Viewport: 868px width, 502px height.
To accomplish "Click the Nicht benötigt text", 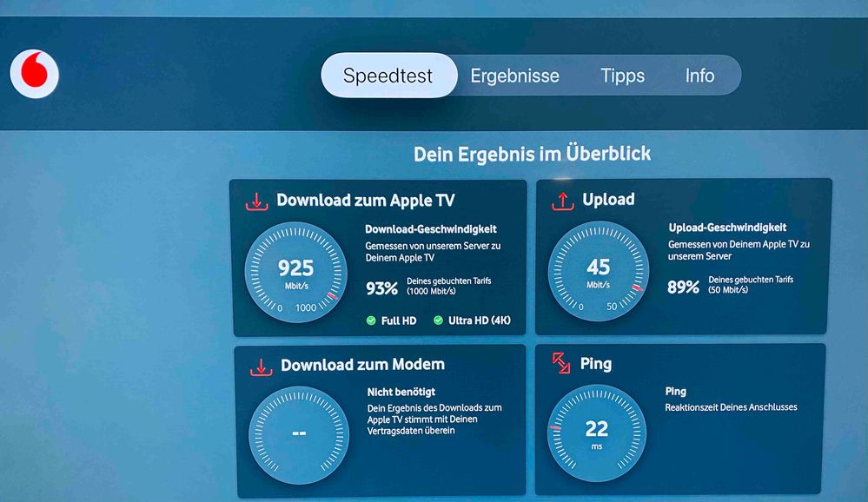I will click(401, 392).
